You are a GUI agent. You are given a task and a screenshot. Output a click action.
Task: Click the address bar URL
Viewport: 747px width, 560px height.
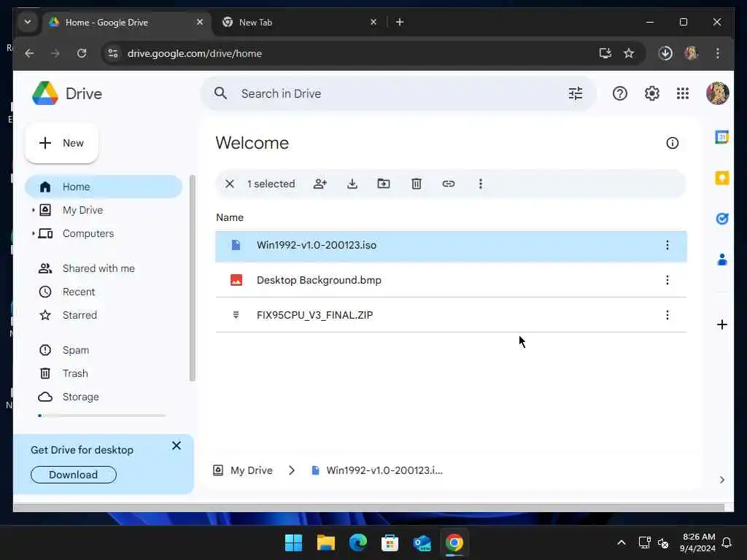[x=194, y=53]
